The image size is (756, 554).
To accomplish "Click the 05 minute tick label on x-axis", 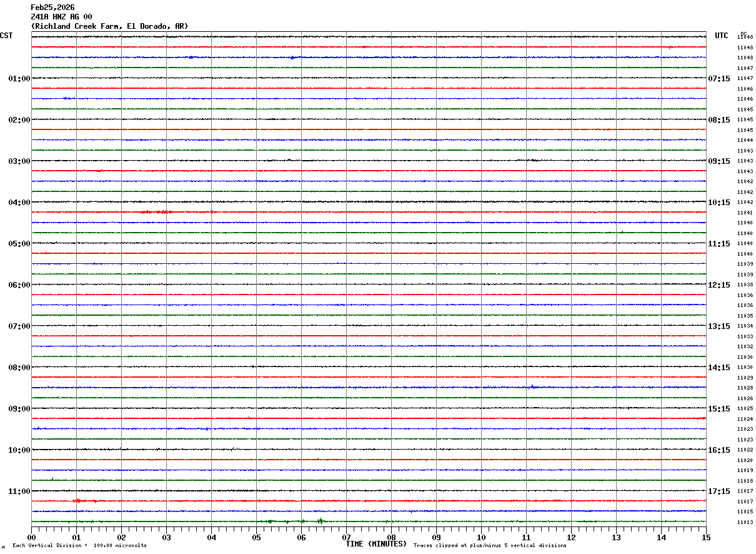I will point(256,537).
